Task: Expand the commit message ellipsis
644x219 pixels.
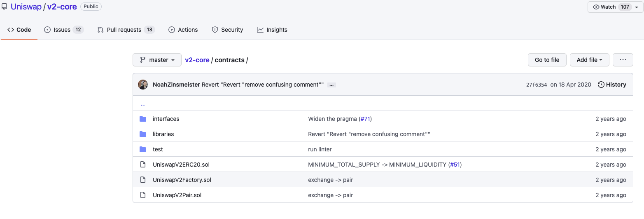Action: tap(332, 85)
